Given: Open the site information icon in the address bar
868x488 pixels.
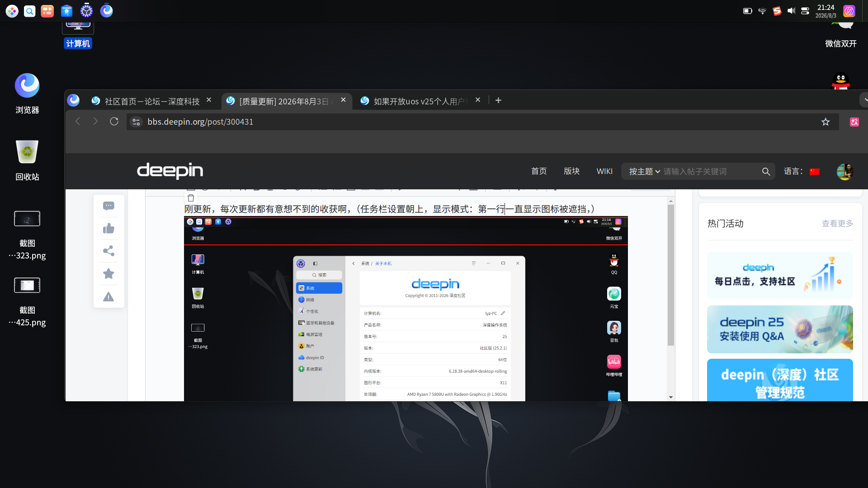Looking at the screenshot, I should click(136, 122).
